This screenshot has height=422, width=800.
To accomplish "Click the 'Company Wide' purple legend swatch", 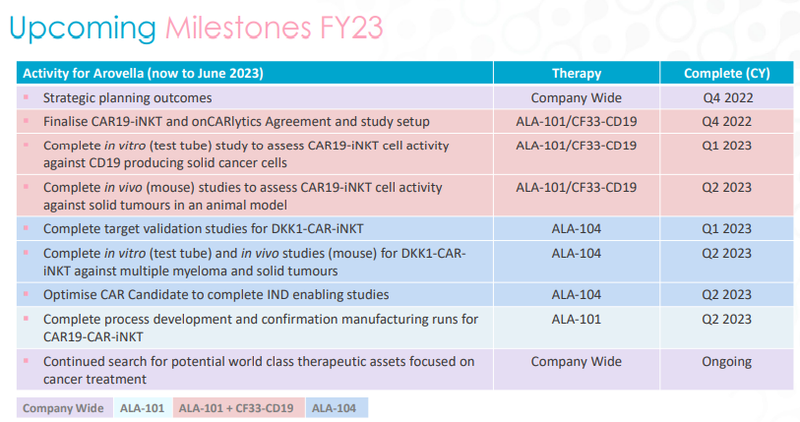I will [x=64, y=408].
